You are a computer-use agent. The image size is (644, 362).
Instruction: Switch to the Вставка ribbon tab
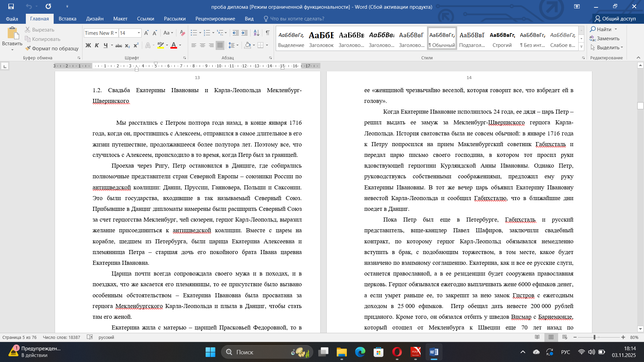[x=67, y=19]
